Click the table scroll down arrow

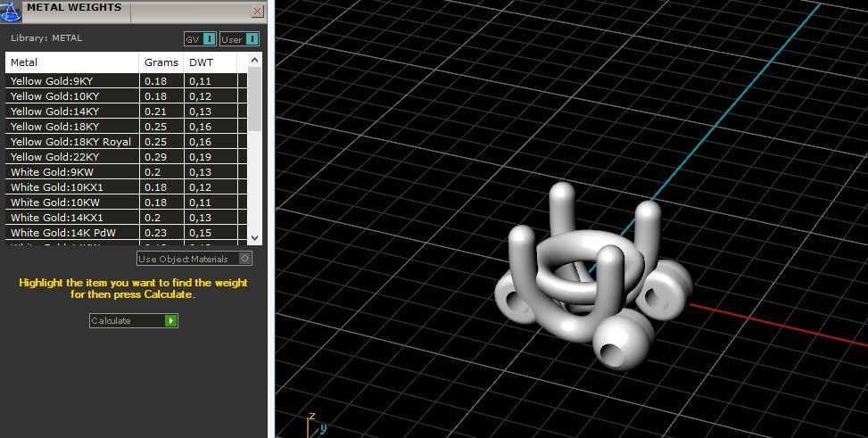254,237
